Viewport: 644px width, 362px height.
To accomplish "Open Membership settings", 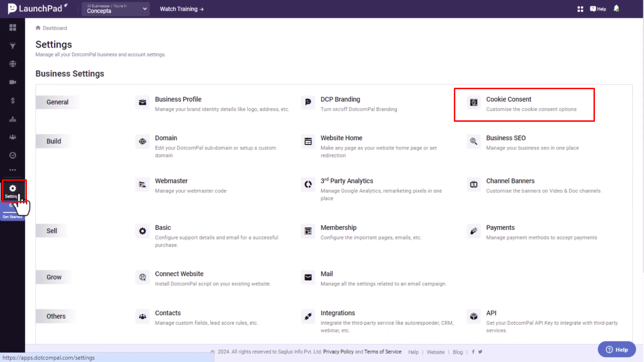I will [x=339, y=227].
